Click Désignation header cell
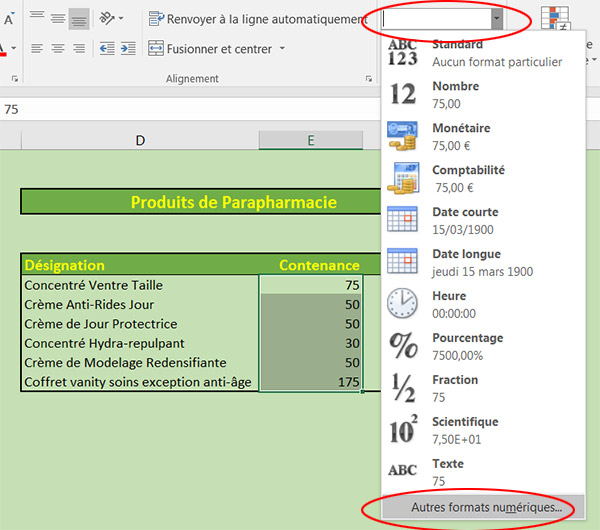600x530 pixels. click(x=140, y=265)
